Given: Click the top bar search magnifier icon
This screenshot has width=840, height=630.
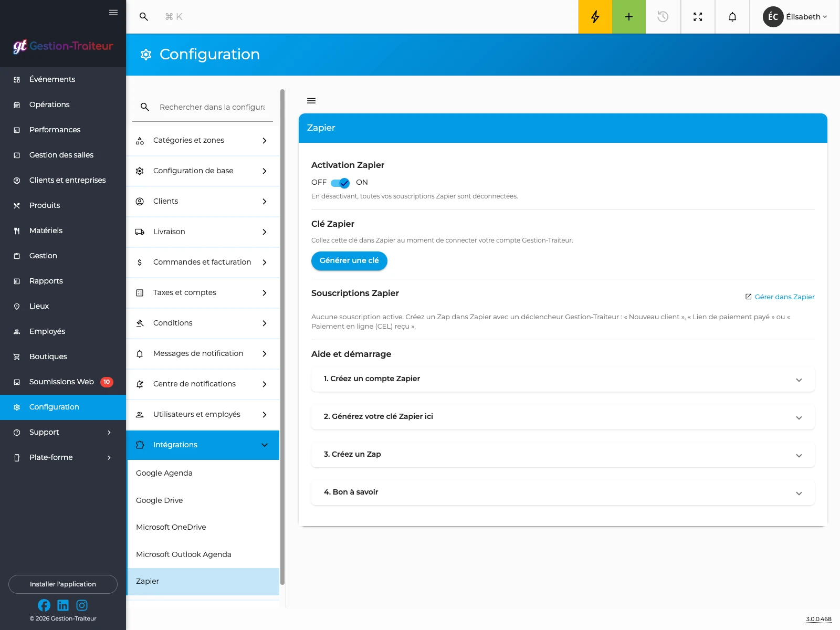Looking at the screenshot, I should tap(144, 17).
